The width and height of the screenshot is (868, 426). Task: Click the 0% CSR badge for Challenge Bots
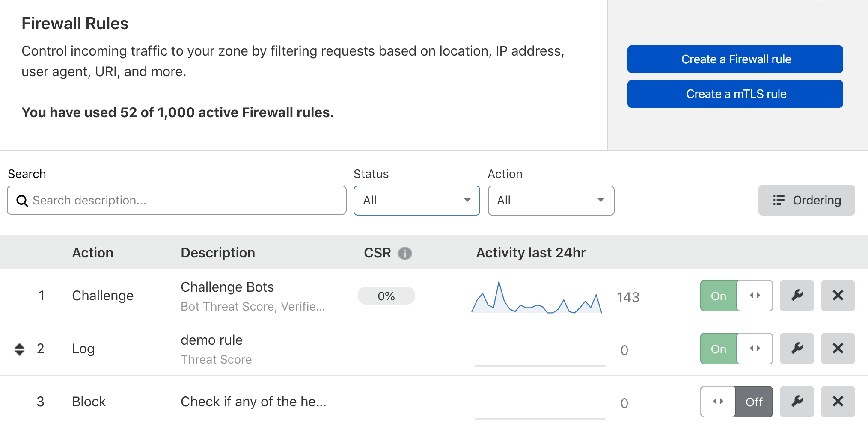386,296
